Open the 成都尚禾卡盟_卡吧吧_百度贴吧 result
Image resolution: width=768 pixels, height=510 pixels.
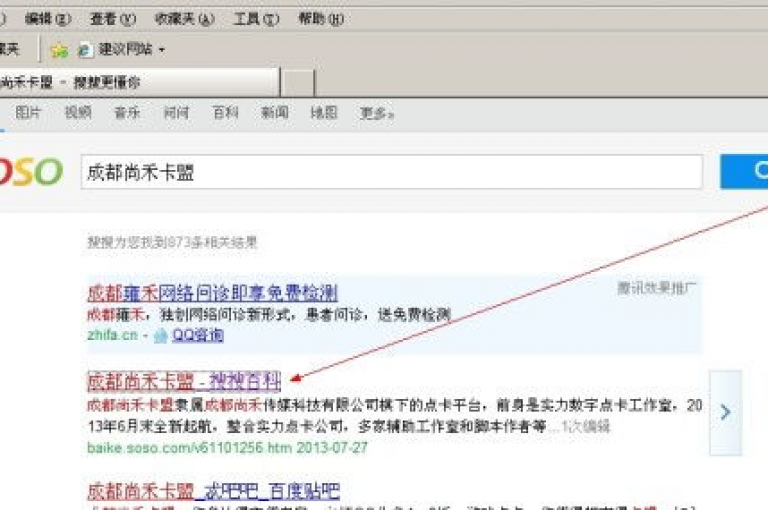point(214,491)
